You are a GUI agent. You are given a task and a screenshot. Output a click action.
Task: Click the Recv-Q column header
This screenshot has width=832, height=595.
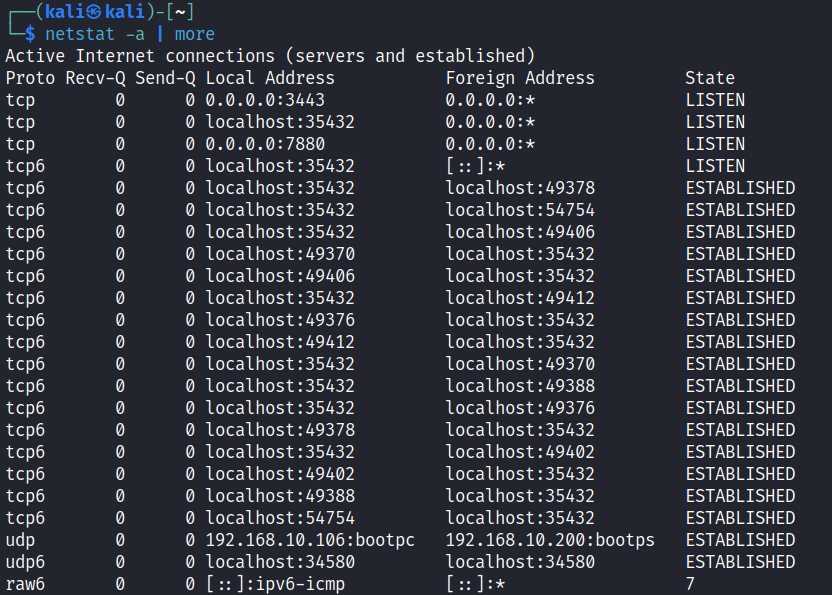95,78
